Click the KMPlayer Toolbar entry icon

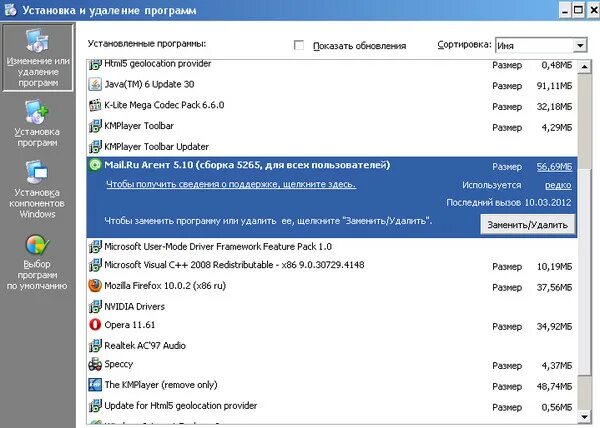coord(95,126)
